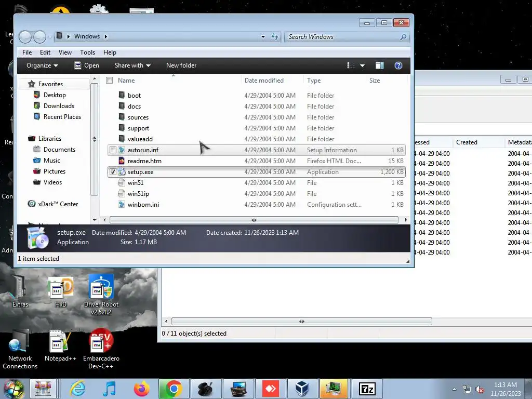Expand the arrow after Windows breadcrumb
The image size is (532, 399).
pos(106,36)
